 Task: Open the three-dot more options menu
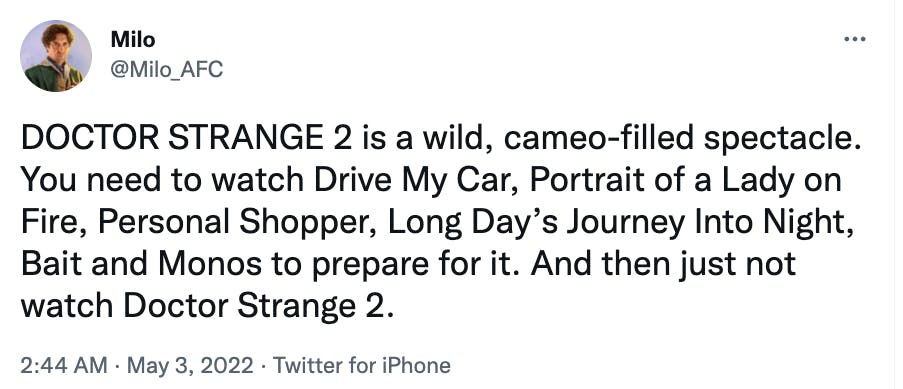tap(855, 39)
